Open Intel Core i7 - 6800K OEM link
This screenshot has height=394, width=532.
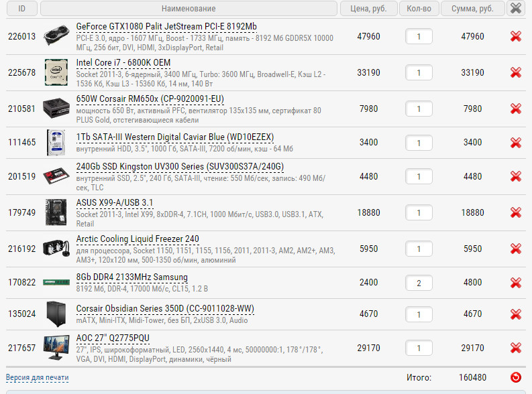[x=123, y=63]
